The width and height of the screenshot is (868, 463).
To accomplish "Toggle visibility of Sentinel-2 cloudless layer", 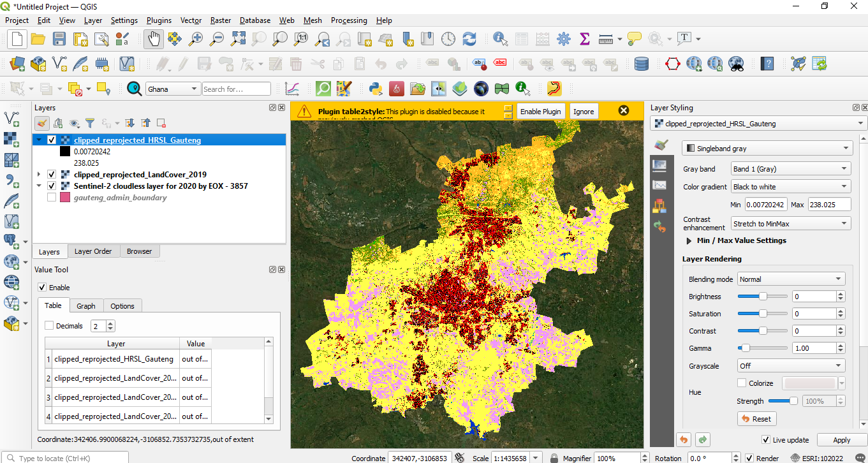I will [x=52, y=186].
